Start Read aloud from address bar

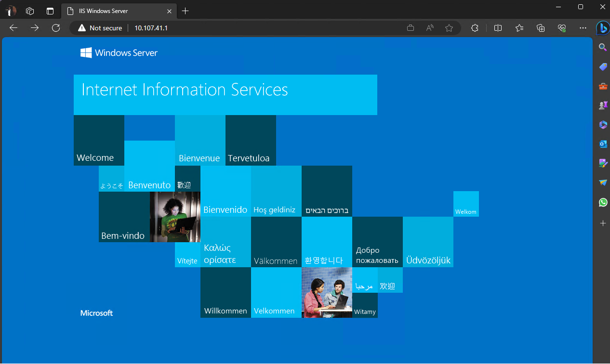(430, 28)
